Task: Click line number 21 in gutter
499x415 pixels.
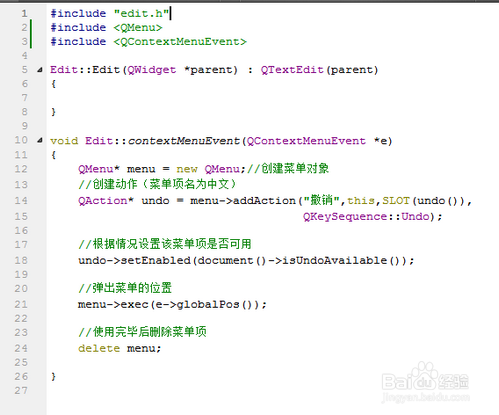Action: pos(21,304)
